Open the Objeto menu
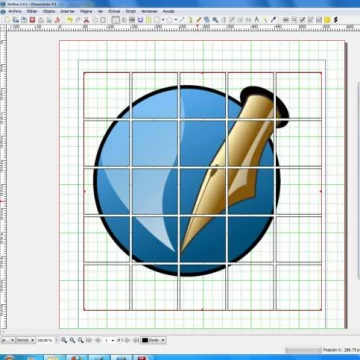 49,11
